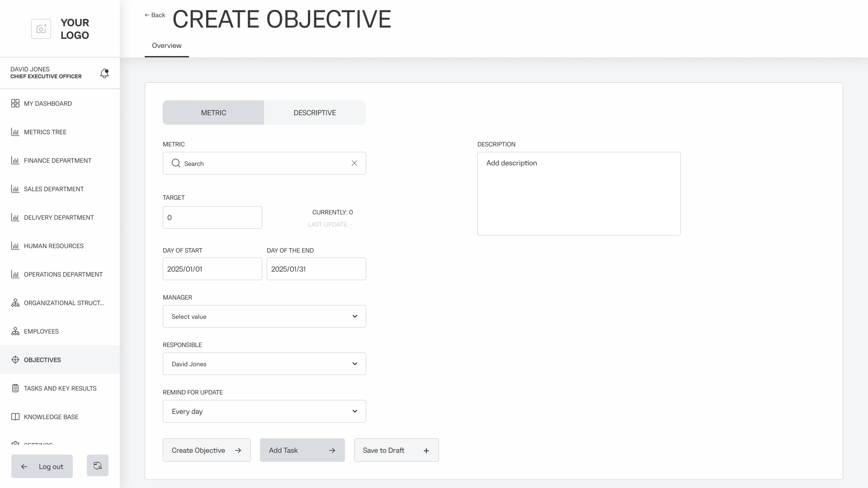Click the My Dashboard grid icon
This screenshot has height=488, width=868.
[15, 103]
